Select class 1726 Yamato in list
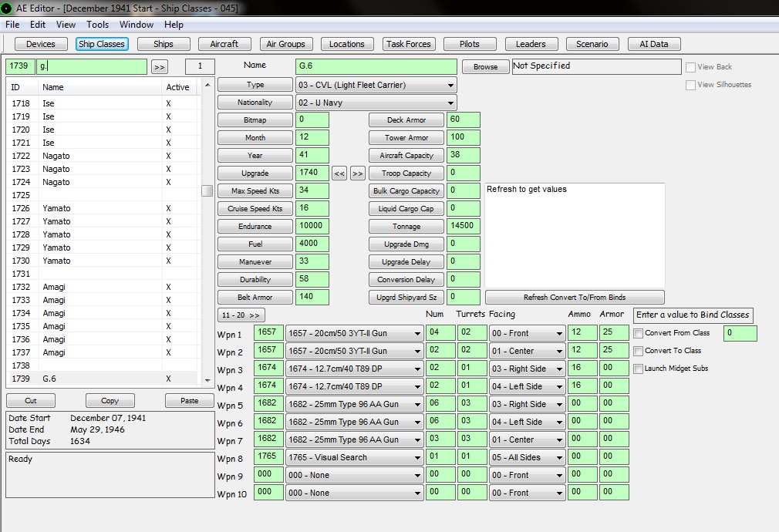 pos(103,208)
